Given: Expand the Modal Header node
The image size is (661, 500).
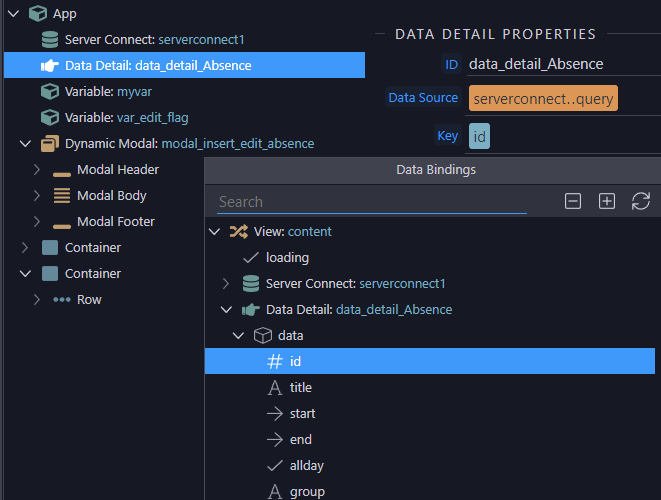Looking at the screenshot, I should (x=37, y=169).
